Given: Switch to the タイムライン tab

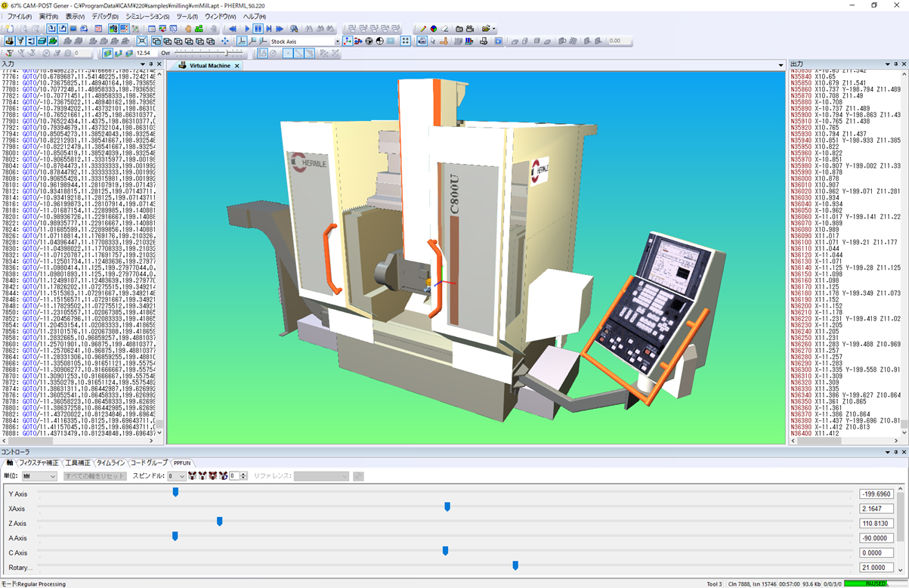Looking at the screenshot, I should pyautogui.click(x=110, y=463).
